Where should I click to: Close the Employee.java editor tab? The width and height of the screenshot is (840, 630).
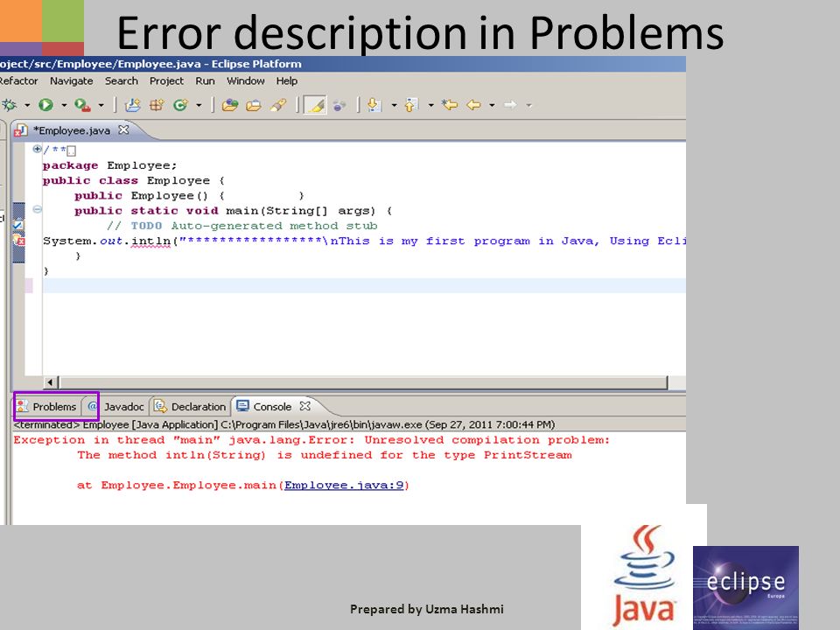[123, 129]
